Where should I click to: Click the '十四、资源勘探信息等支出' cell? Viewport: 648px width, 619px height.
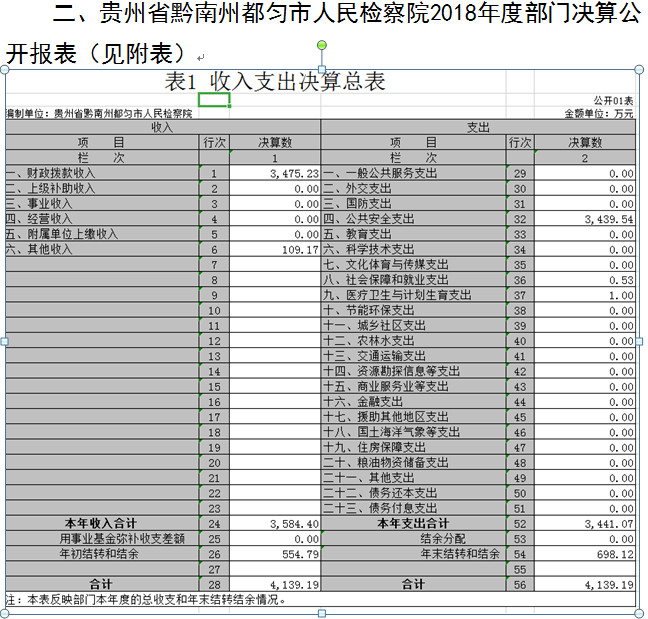413,371
